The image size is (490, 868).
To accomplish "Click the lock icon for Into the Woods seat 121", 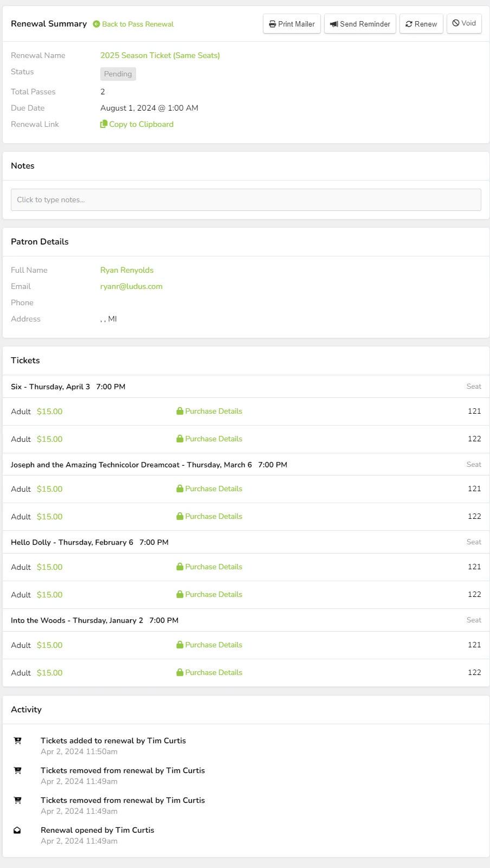I will [x=179, y=645].
